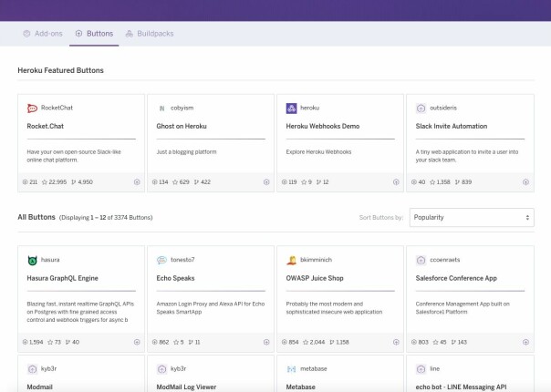Image resolution: width=551 pixels, height=392 pixels.
Task: Click the Heroku Featured Buttons heading
Action: 60,70
